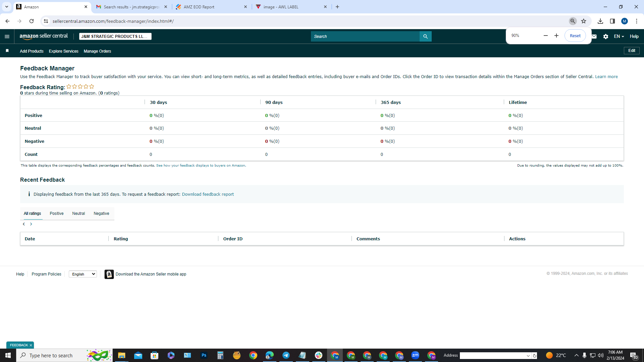Image resolution: width=644 pixels, height=362 pixels.
Task: Open Explore Services in the navigation bar
Action: pos(63,51)
